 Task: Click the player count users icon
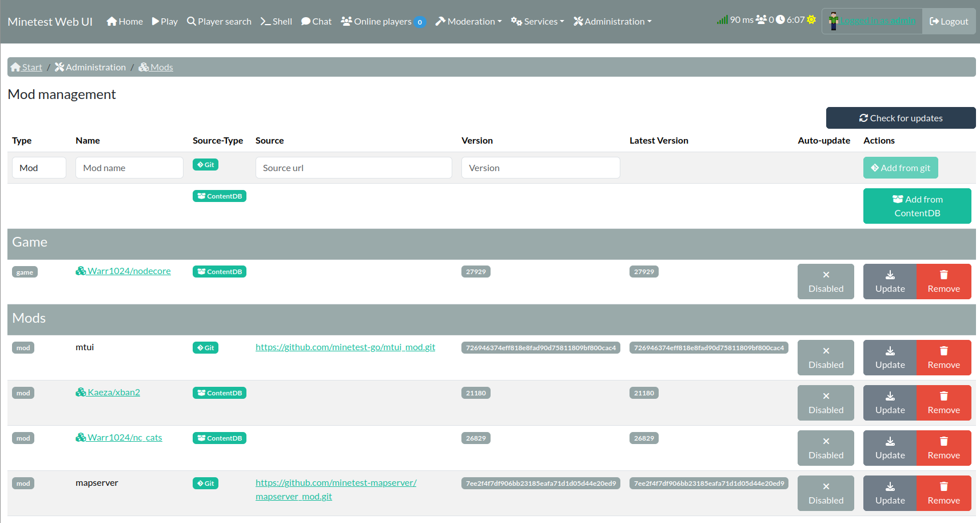(761, 19)
